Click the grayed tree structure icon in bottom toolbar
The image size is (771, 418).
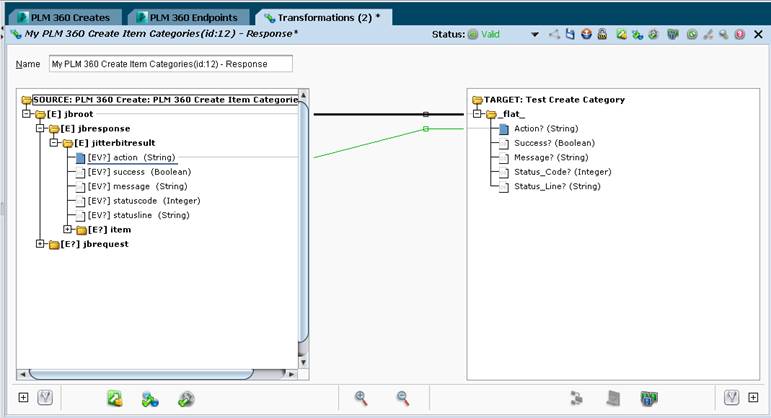pyautogui.click(x=576, y=398)
